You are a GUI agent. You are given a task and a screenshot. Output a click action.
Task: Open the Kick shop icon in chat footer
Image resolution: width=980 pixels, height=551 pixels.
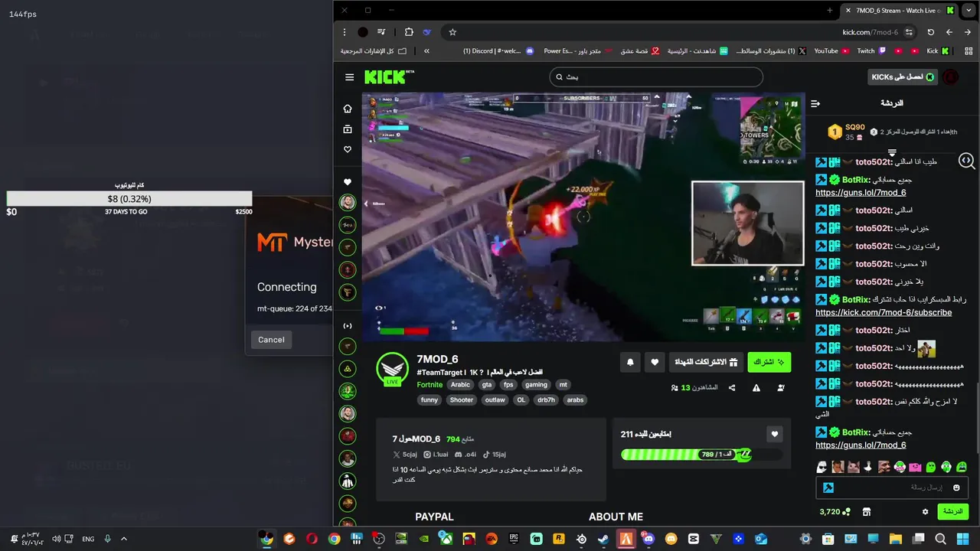tap(867, 511)
